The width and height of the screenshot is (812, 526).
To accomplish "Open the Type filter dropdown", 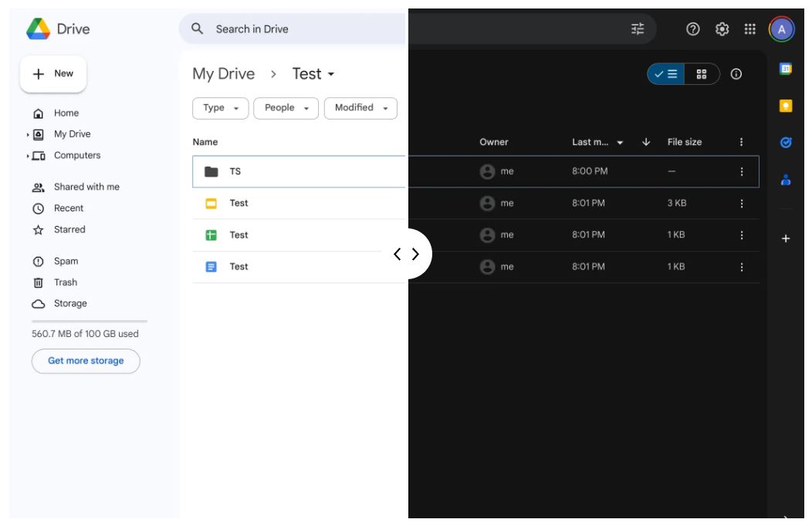I will [220, 108].
